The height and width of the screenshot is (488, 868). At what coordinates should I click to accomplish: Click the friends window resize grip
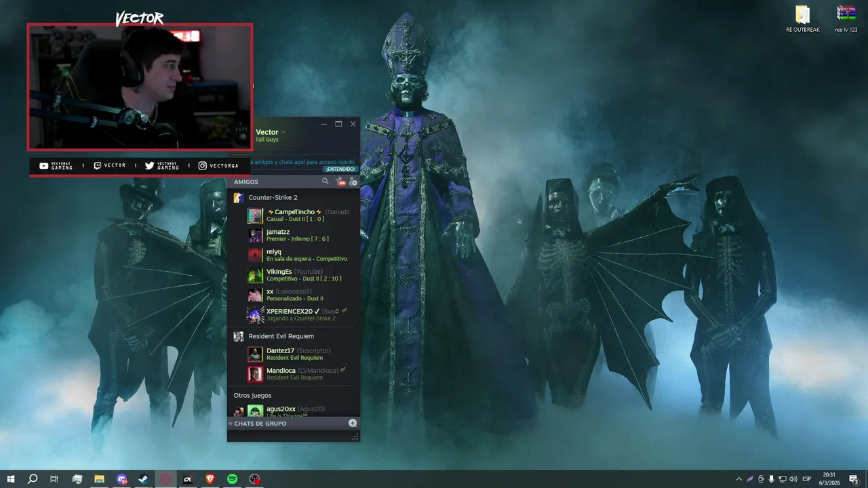click(355, 438)
